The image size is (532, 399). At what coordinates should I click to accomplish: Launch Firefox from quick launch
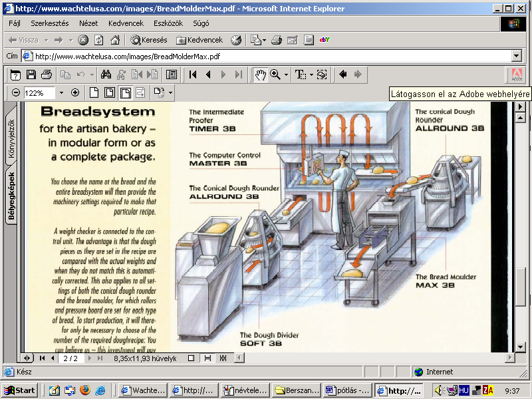click(x=85, y=390)
